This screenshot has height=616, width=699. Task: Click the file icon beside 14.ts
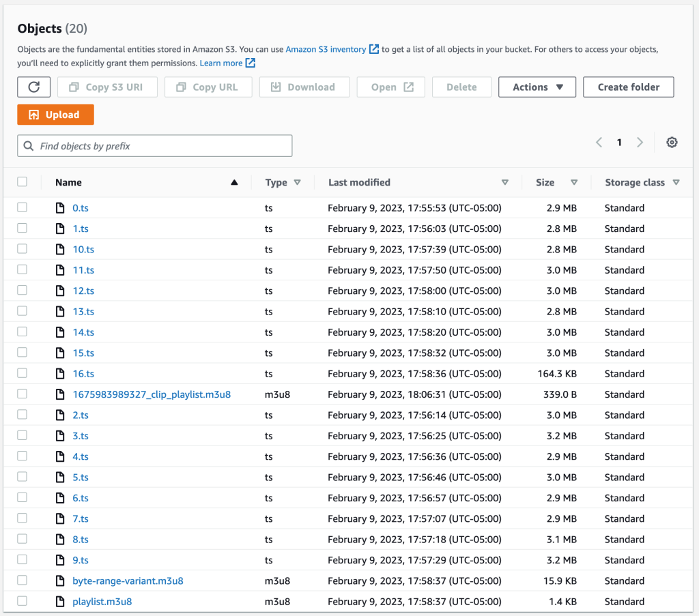(x=60, y=332)
